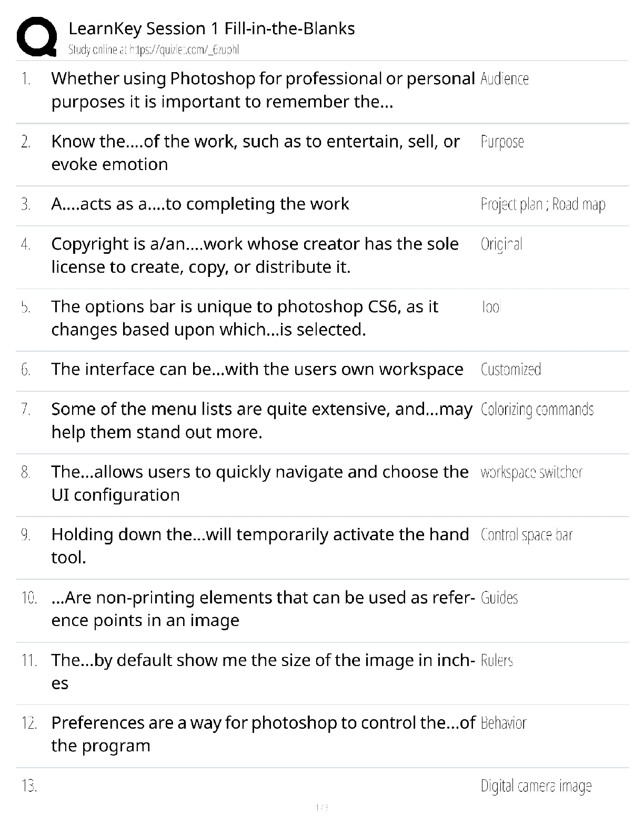Click the "Customized" answer term
This screenshot has height=834, width=644.
tap(510, 370)
